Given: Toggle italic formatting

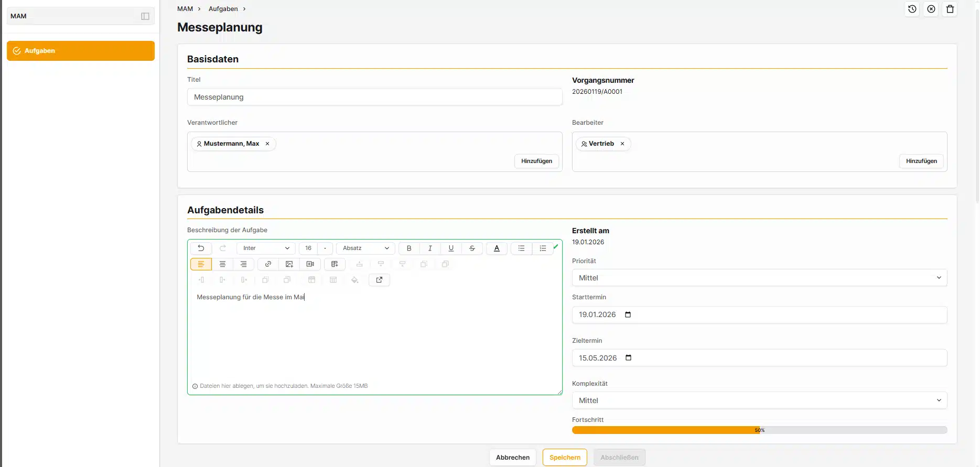Looking at the screenshot, I should pyautogui.click(x=430, y=248).
